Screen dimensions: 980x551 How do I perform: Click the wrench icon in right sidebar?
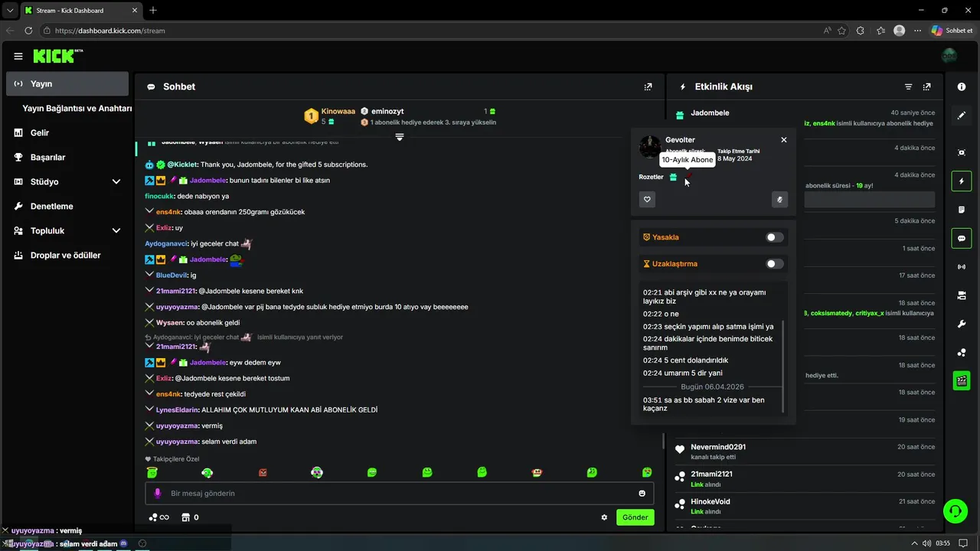[962, 324]
